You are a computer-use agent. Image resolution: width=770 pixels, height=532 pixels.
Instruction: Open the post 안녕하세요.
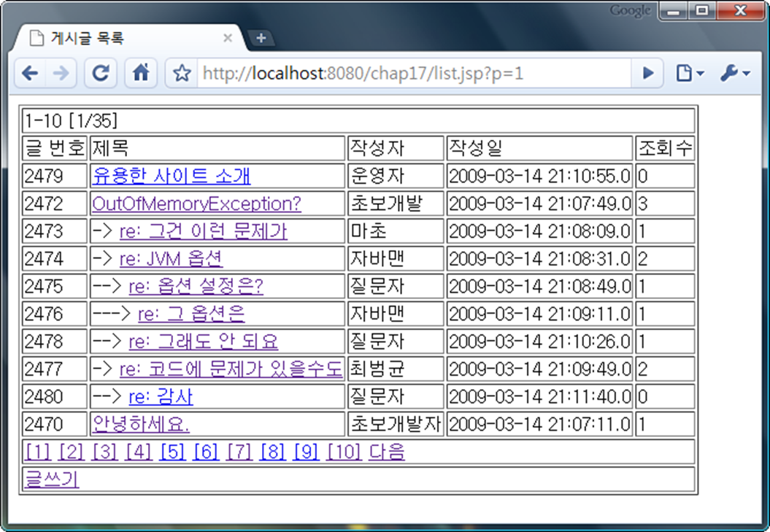(140, 423)
